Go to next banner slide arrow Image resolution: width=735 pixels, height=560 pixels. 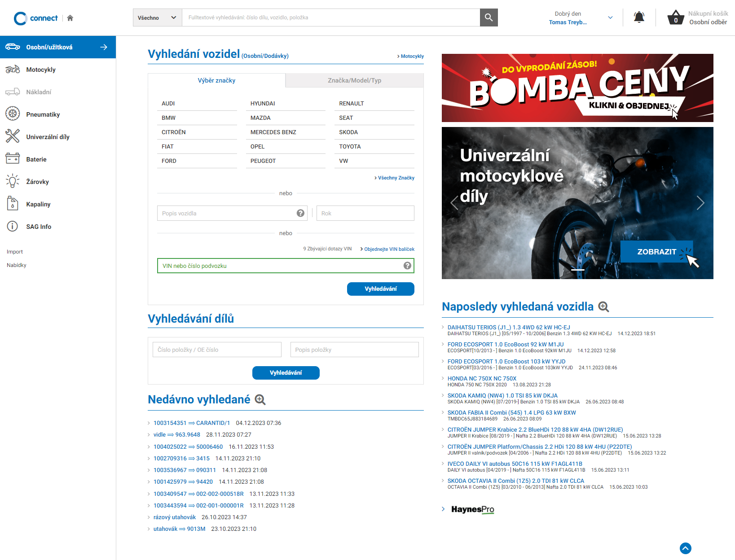coord(700,203)
